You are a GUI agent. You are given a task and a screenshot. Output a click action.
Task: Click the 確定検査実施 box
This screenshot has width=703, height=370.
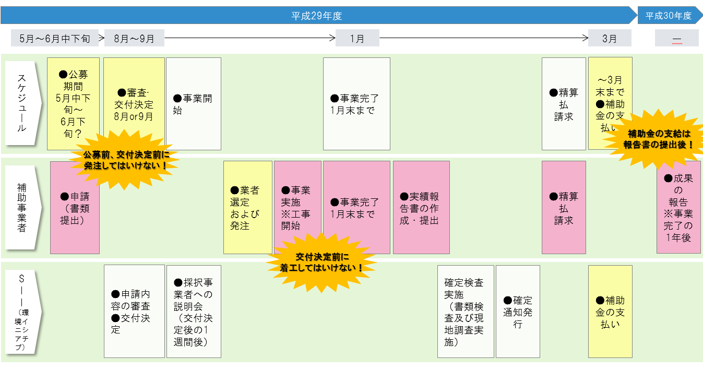(x=465, y=312)
